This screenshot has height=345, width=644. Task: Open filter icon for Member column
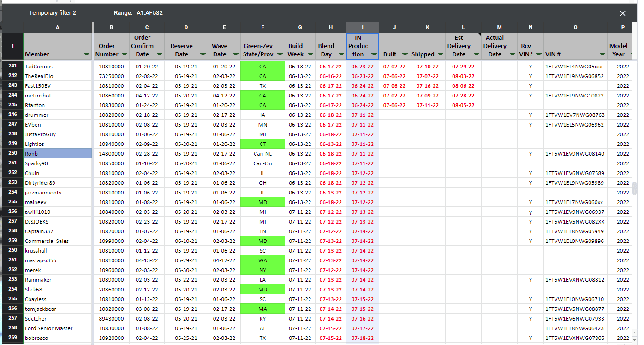[87, 54]
